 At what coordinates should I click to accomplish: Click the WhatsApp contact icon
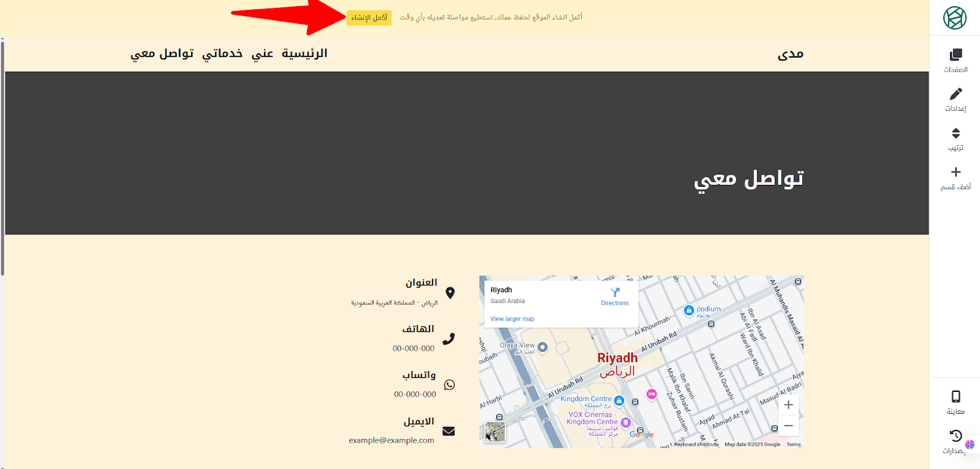pos(450,385)
